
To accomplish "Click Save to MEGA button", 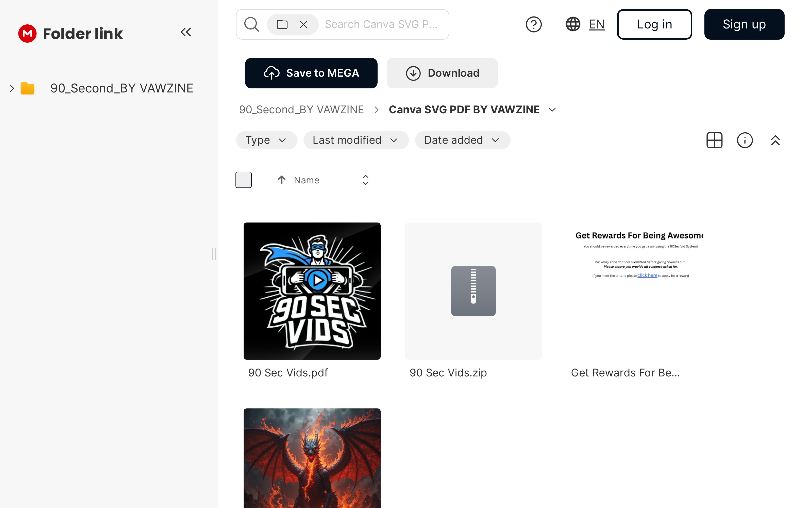I will tap(311, 73).
